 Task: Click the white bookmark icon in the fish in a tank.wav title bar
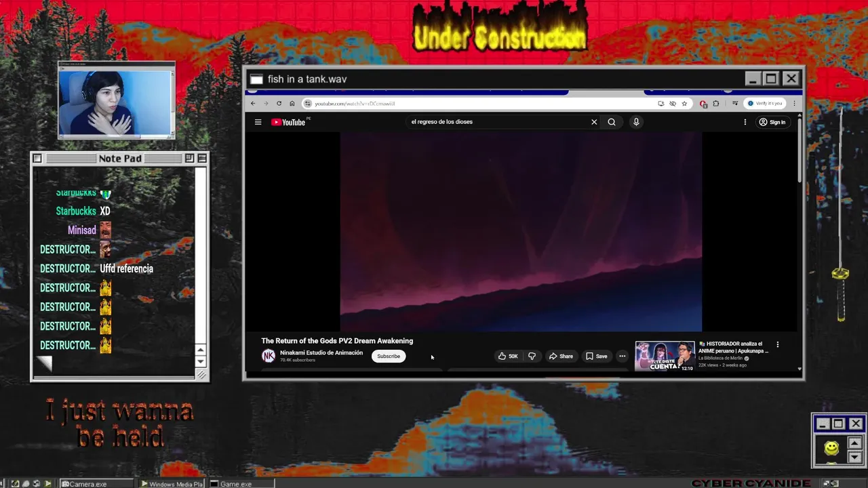coord(256,79)
